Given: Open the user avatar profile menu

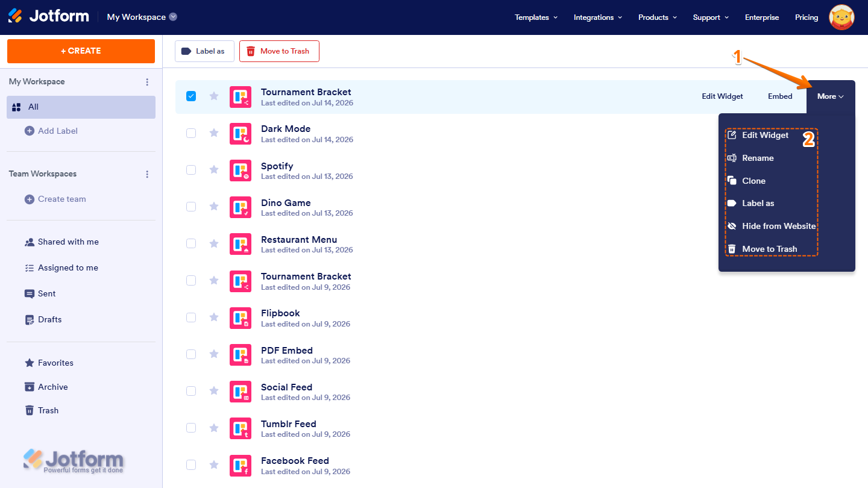Looking at the screenshot, I should click(x=841, y=17).
